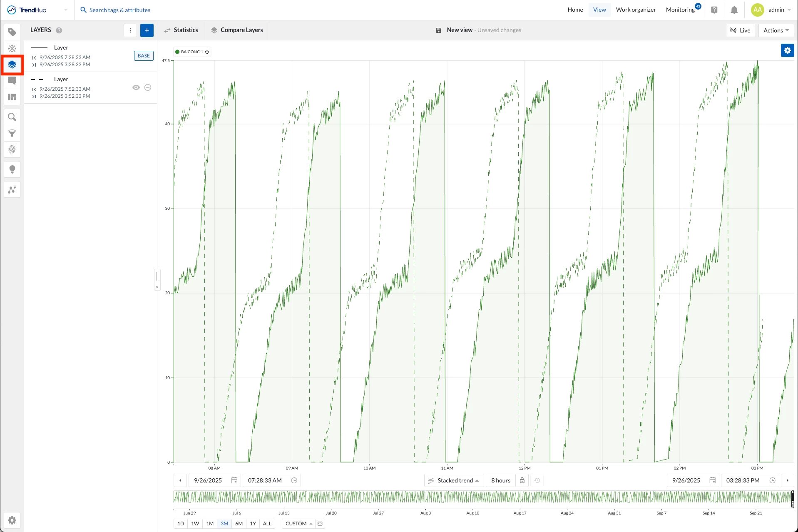Image resolution: width=798 pixels, height=532 pixels.
Task: Select the 6M time range
Action: point(239,524)
